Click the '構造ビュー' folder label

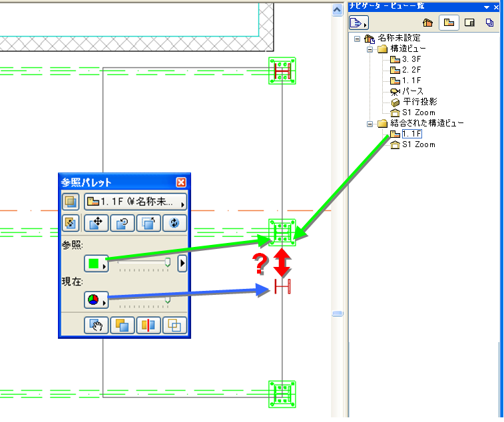click(x=407, y=49)
